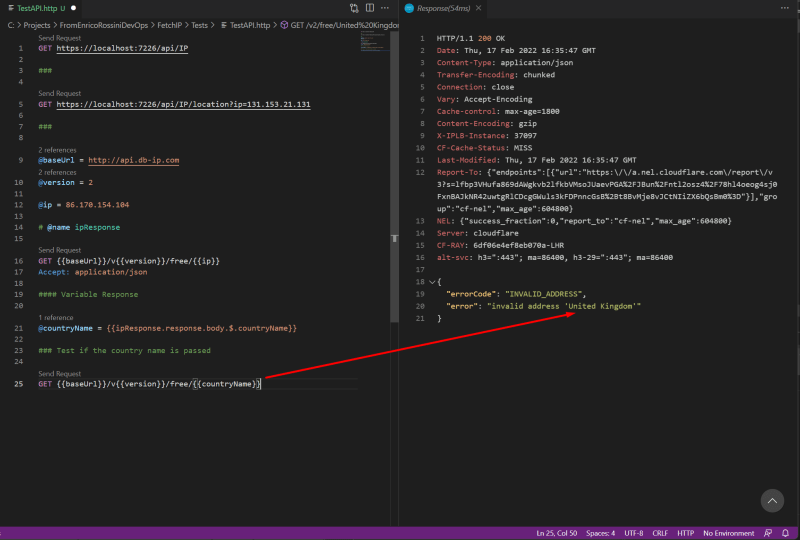Screen dimensions: 800x540
Task: Switch REST Client environment No Environment
Action: tap(729, 533)
